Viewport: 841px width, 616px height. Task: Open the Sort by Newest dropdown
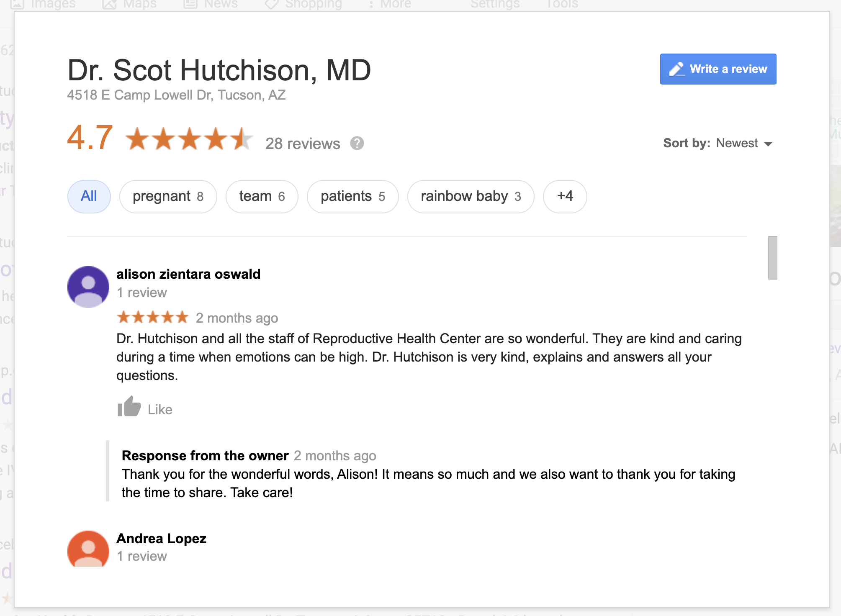tap(718, 144)
